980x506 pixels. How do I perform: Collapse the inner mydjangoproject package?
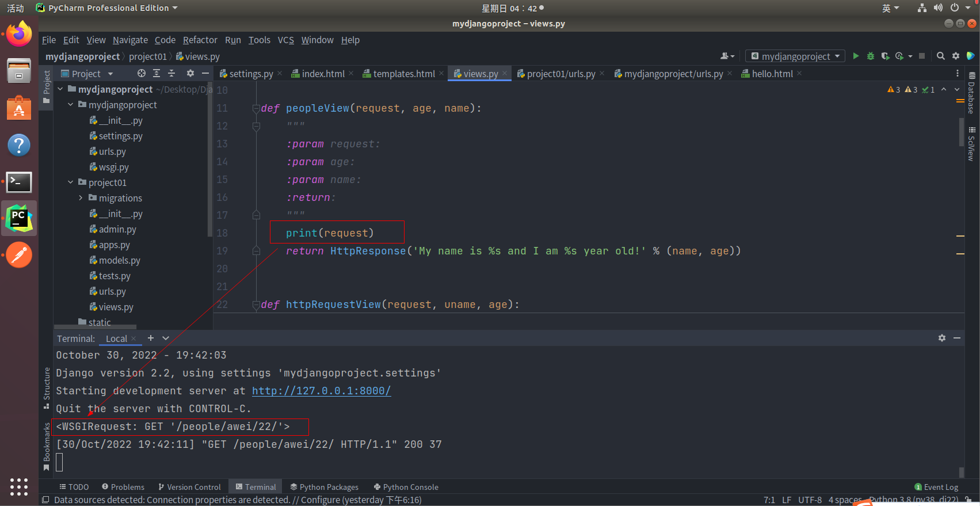point(70,105)
